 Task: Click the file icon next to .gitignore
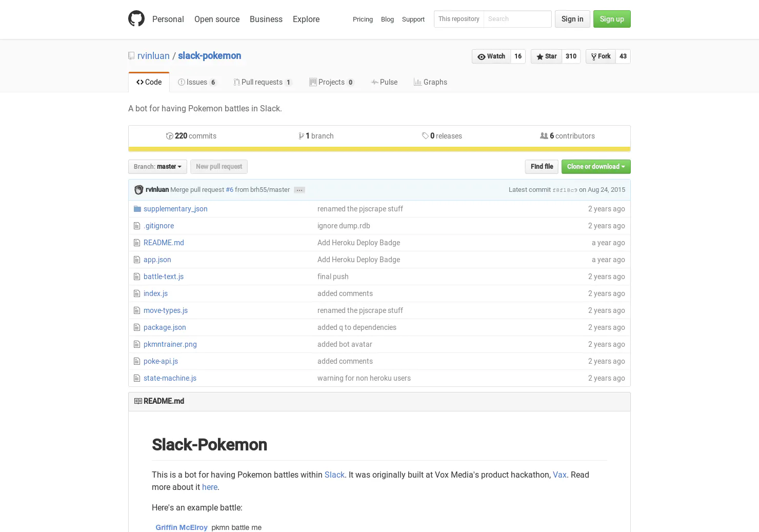click(x=137, y=226)
